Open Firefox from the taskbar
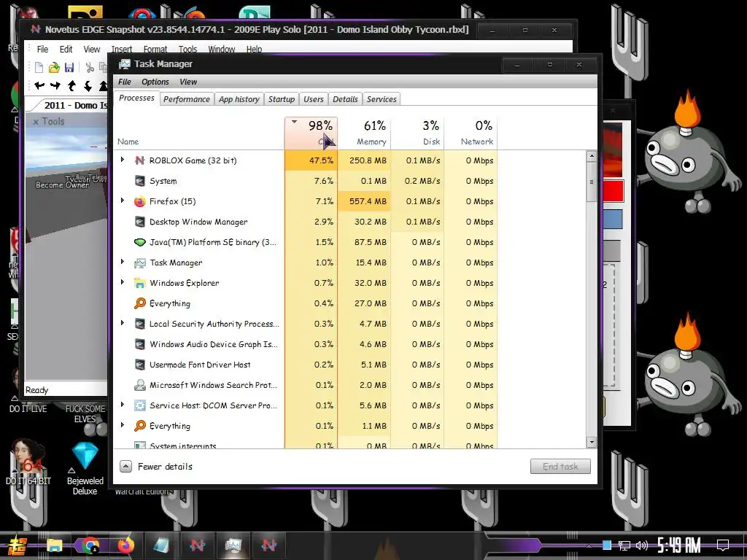 pos(125,545)
